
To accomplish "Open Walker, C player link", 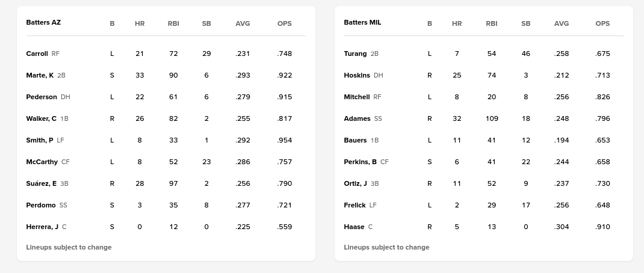I will tap(41, 118).
